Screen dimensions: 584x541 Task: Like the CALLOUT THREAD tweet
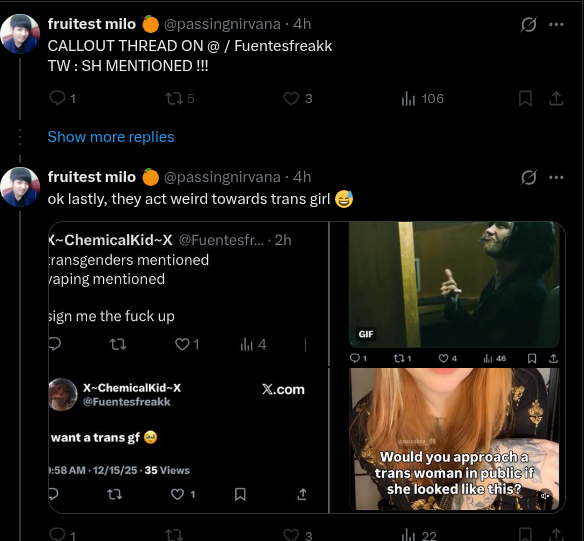pos(297,98)
